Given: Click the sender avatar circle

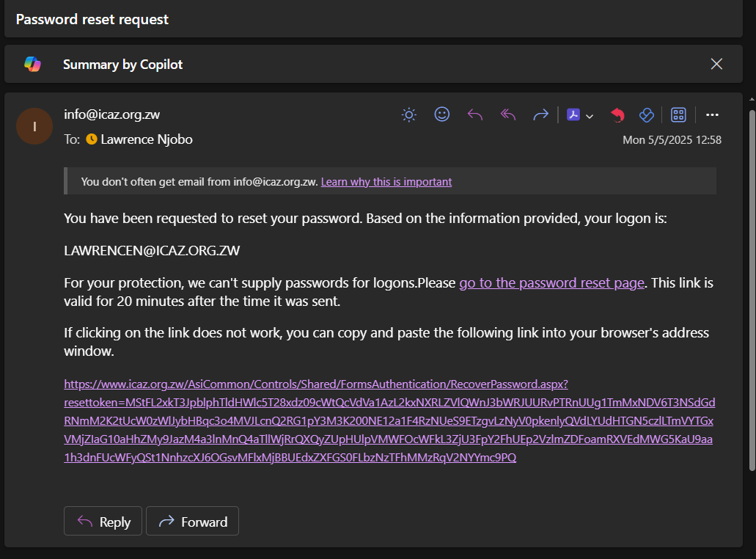Looking at the screenshot, I should [34, 126].
